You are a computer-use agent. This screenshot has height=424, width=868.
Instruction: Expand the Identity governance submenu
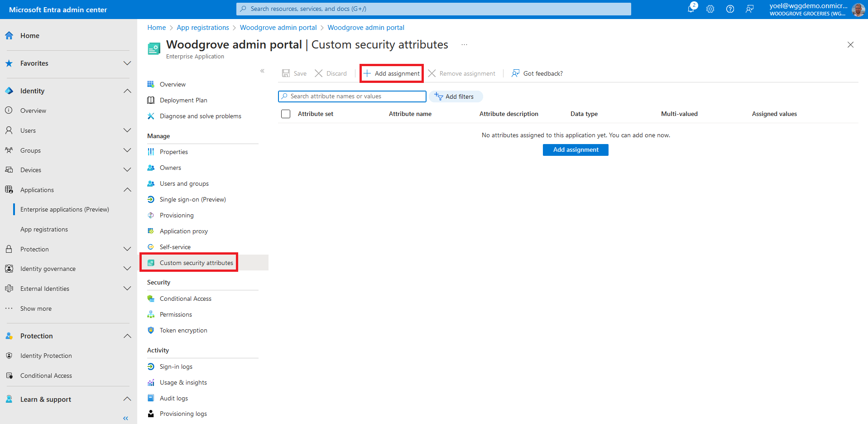127,269
